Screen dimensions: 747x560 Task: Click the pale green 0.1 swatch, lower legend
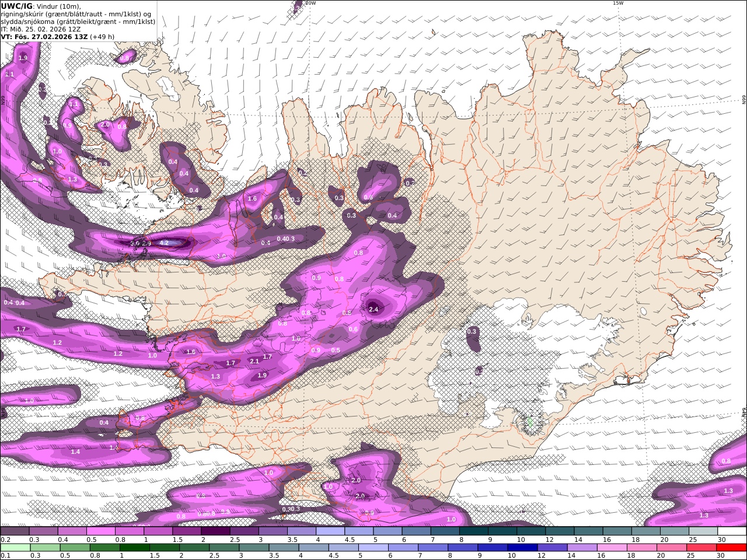pos(15,548)
